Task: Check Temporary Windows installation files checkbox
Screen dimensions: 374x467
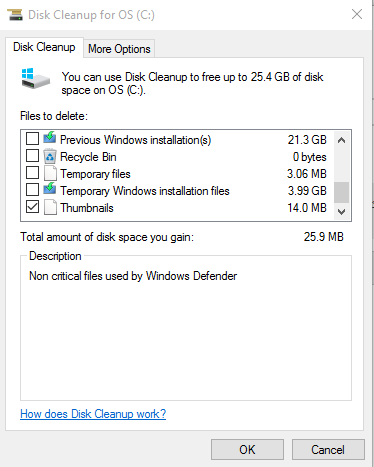Action: click(32, 190)
